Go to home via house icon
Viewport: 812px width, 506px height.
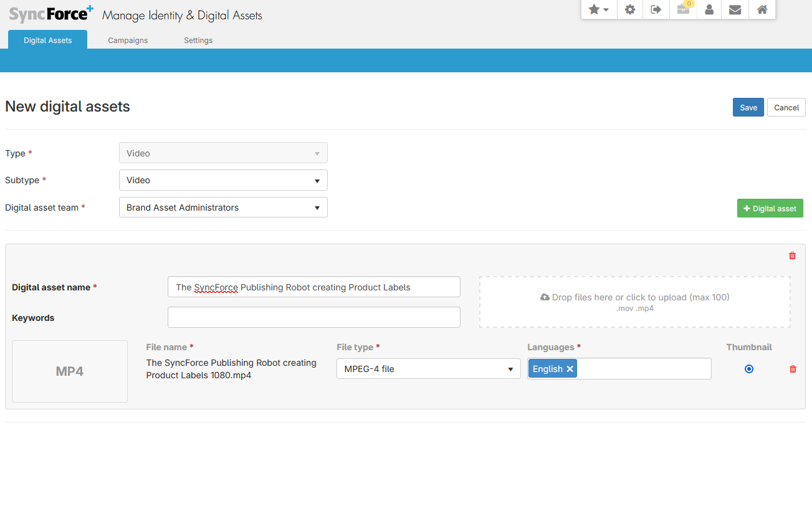pos(762,9)
